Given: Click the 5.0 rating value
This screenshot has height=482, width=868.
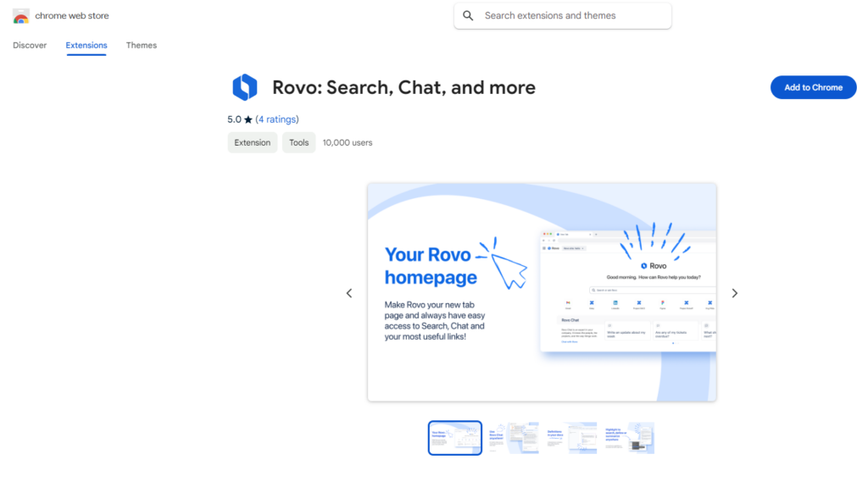Looking at the screenshot, I should coord(234,119).
